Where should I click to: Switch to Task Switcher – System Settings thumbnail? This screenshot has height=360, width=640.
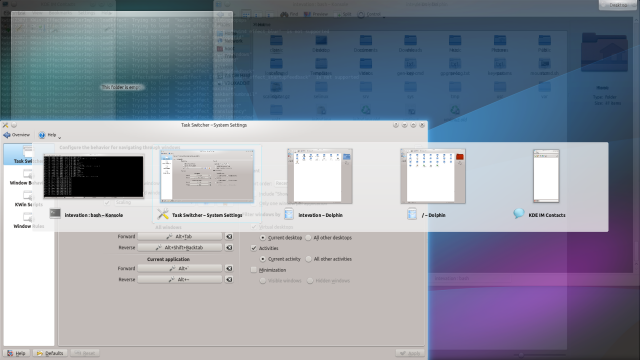coord(207,176)
